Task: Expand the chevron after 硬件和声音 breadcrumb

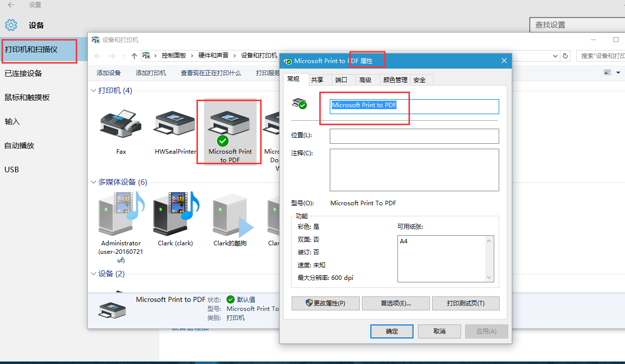Action: [x=235, y=56]
